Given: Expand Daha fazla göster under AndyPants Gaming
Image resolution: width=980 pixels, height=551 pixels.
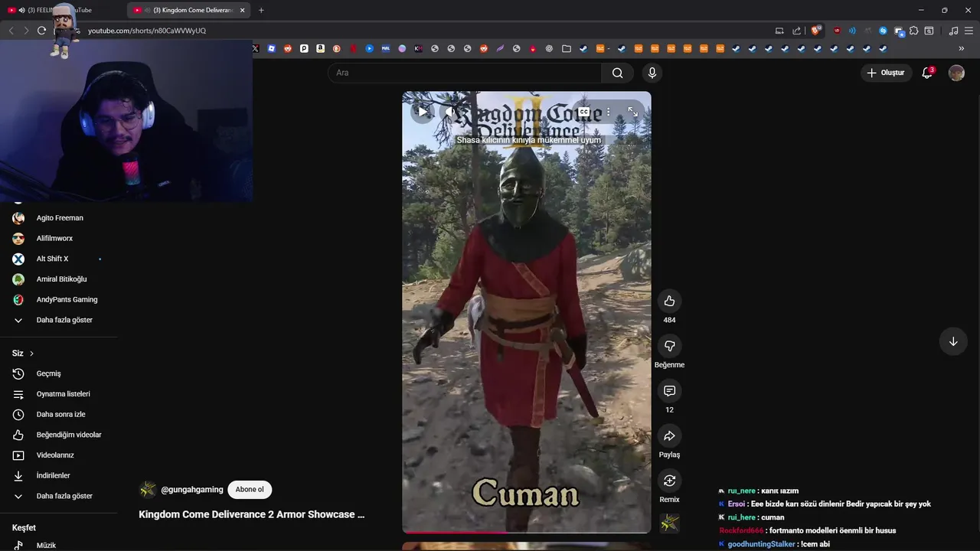Looking at the screenshot, I should [59, 320].
